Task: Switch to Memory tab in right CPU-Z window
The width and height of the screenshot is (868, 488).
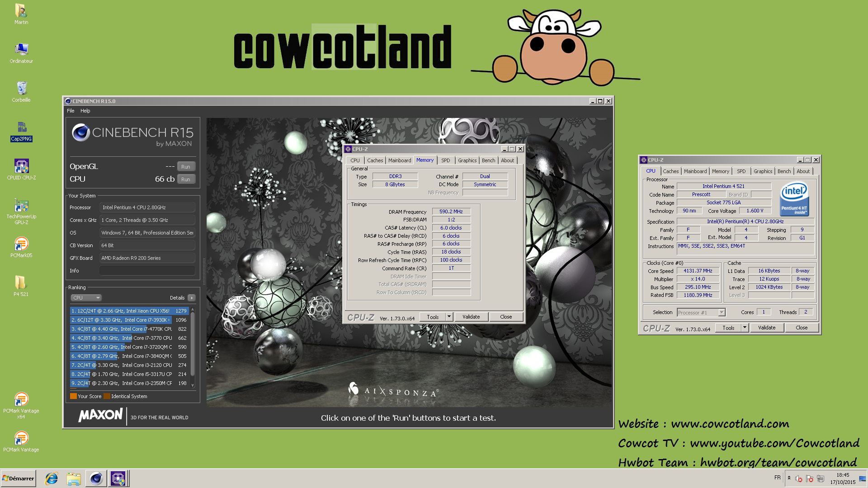Action: click(720, 171)
